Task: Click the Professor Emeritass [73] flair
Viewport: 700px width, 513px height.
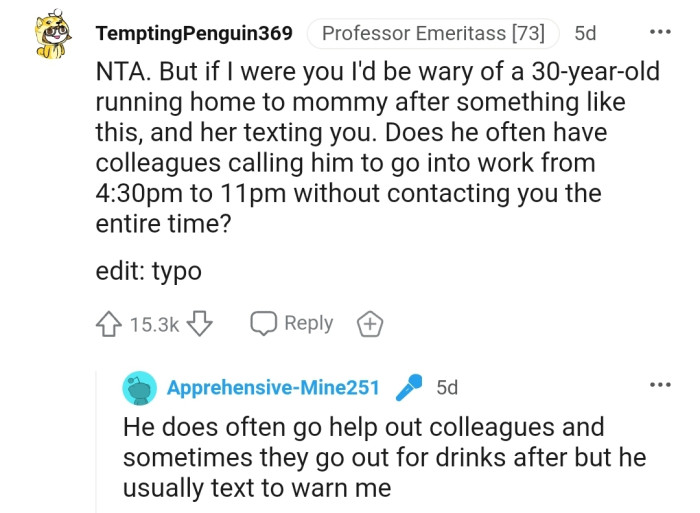Action: [x=433, y=33]
